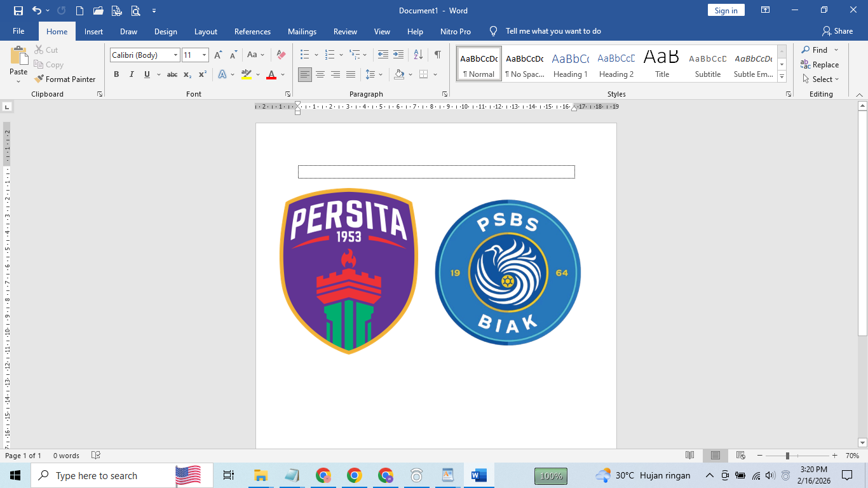Screen dimensions: 868x488
Task: Select the Heading 1 style
Action: (570, 63)
